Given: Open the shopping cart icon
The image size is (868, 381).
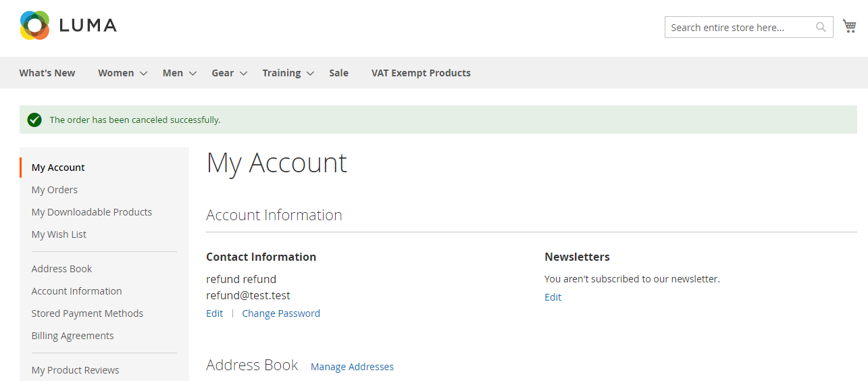Looking at the screenshot, I should pyautogui.click(x=849, y=26).
